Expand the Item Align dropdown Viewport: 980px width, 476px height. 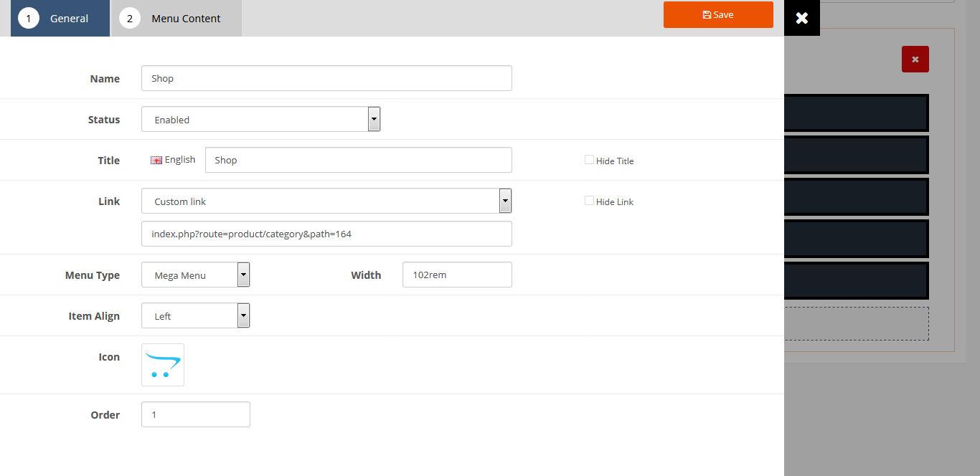tap(195, 315)
